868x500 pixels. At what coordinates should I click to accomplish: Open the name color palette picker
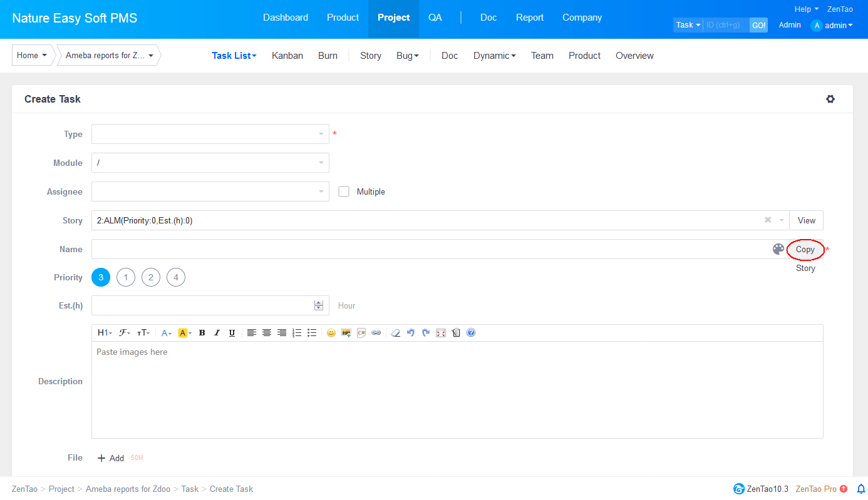coord(778,249)
